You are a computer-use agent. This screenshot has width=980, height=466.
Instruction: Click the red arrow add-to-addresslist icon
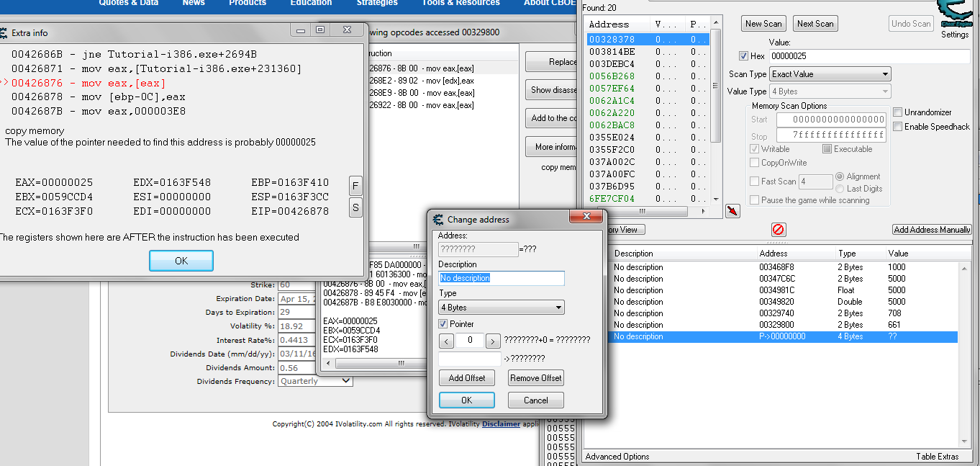(732, 210)
